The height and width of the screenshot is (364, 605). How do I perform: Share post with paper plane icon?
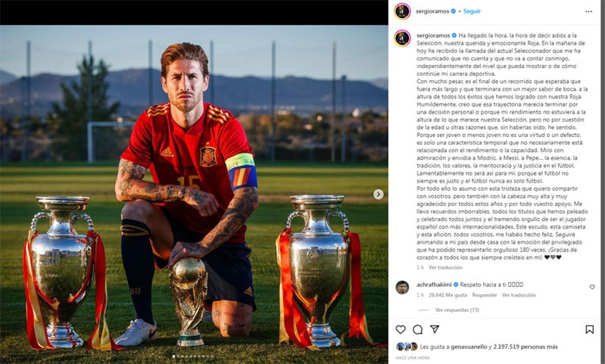coord(435,329)
